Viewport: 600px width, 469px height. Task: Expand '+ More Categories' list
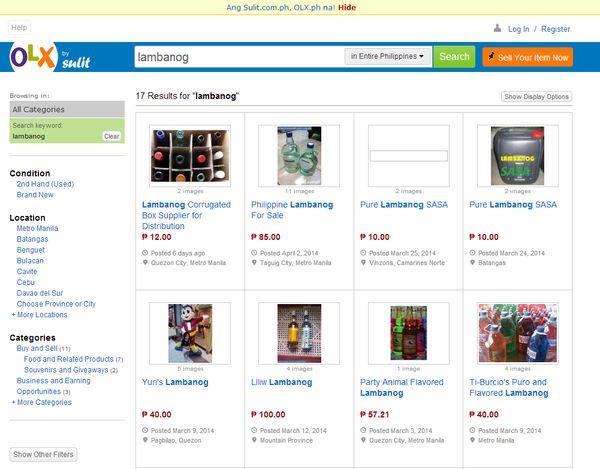point(41,402)
